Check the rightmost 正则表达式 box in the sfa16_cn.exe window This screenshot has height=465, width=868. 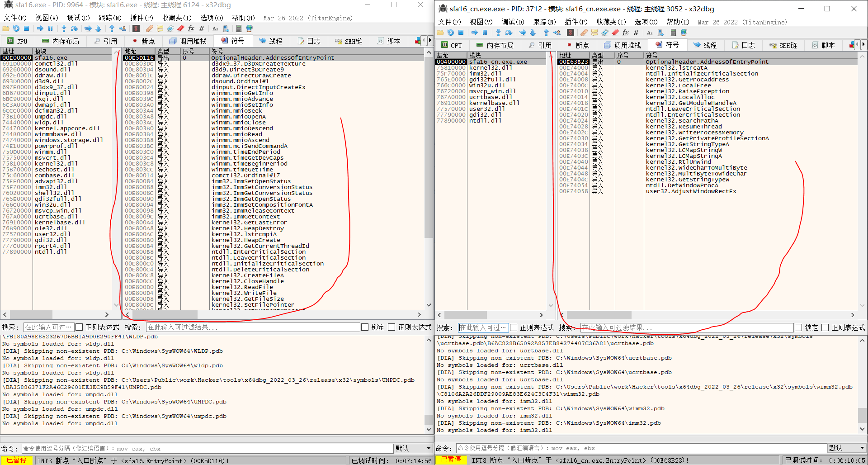click(825, 327)
